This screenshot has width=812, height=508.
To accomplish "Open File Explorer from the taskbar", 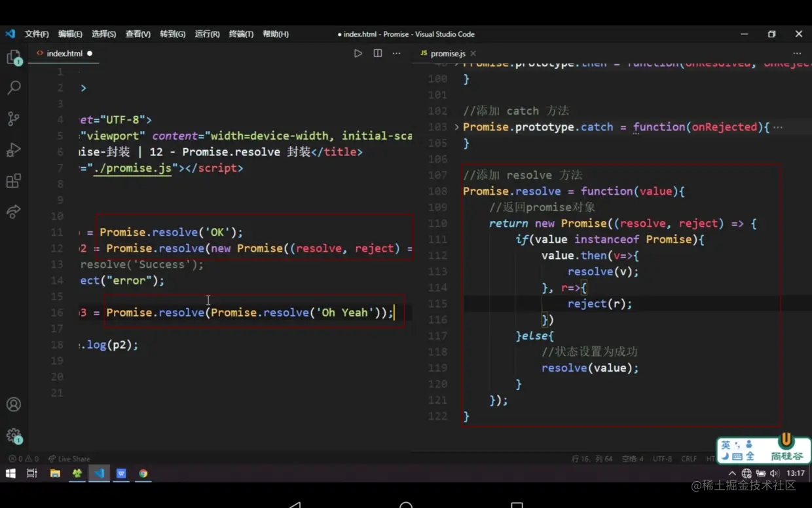I will [x=55, y=473].
